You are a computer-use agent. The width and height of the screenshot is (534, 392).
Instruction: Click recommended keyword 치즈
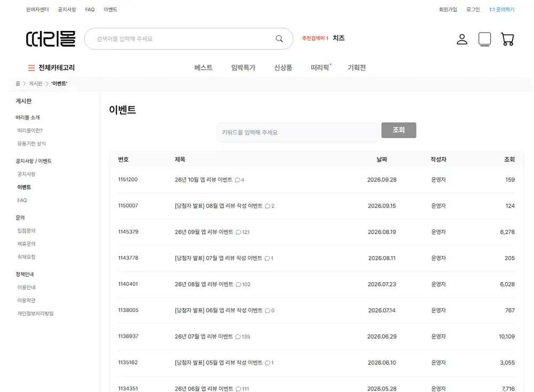tap(339, 38)
